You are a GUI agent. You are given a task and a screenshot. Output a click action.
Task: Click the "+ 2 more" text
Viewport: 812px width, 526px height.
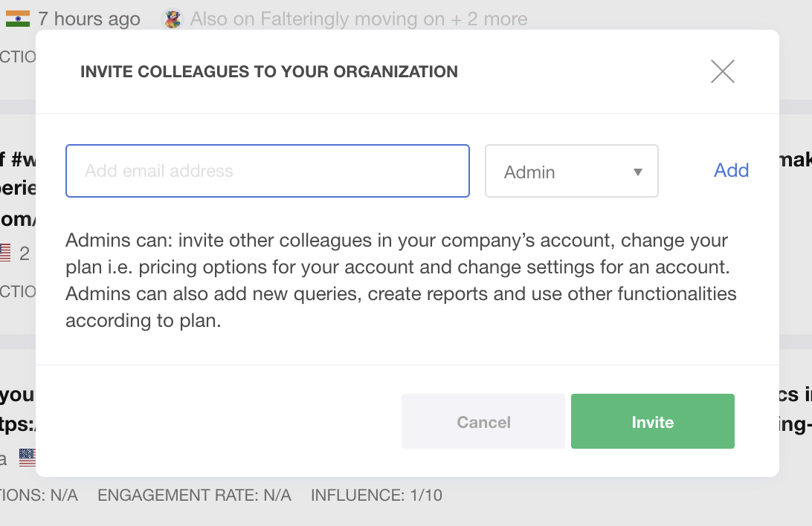point(489,19)
